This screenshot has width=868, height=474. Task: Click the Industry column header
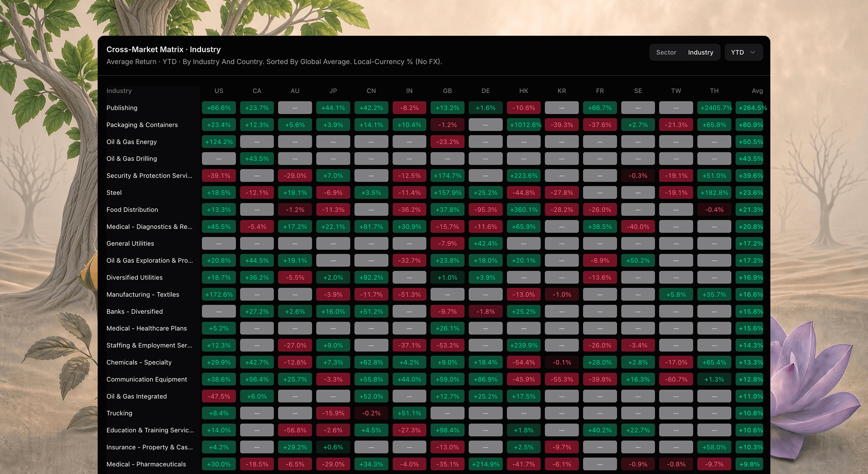(119, 91)
